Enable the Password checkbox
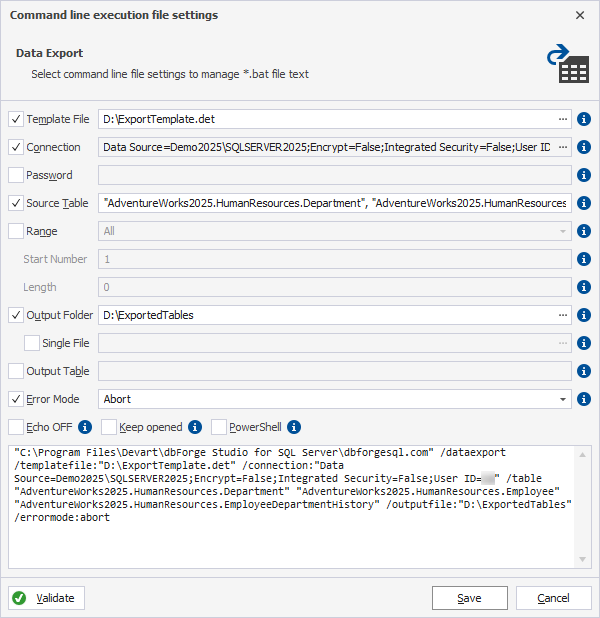The image size is (600, 618). click(x=16, y=175)
